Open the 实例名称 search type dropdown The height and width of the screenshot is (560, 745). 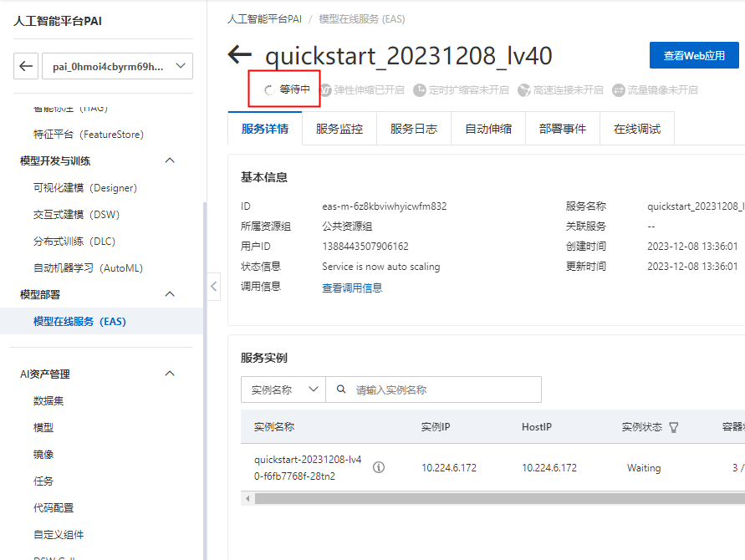[283, 389]
